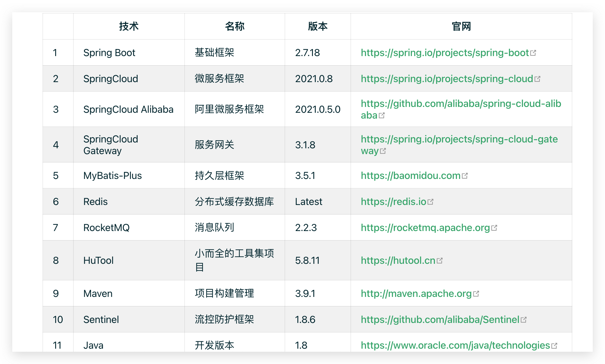Click external-link icon after baomidou.com
The image size is (605, 364).
[465, 176]
